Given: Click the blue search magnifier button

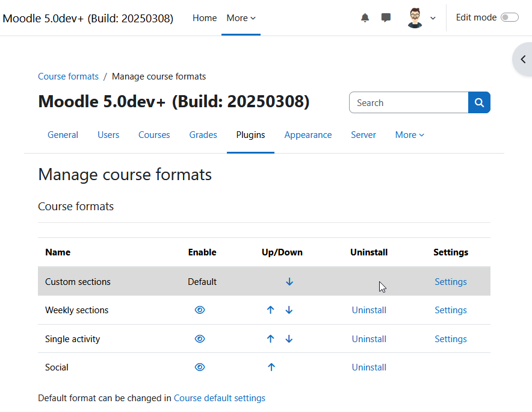Looking at the screenshot, I should coord(479,102).
